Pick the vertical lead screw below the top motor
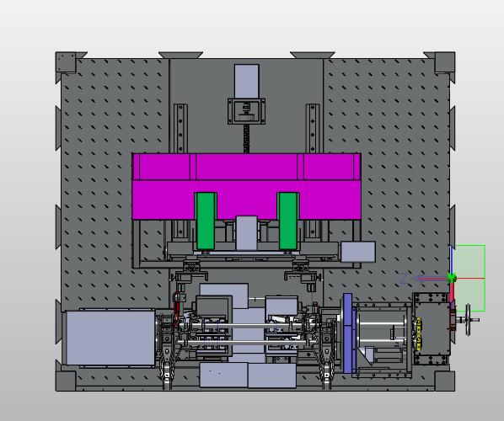 click(247, 139)
